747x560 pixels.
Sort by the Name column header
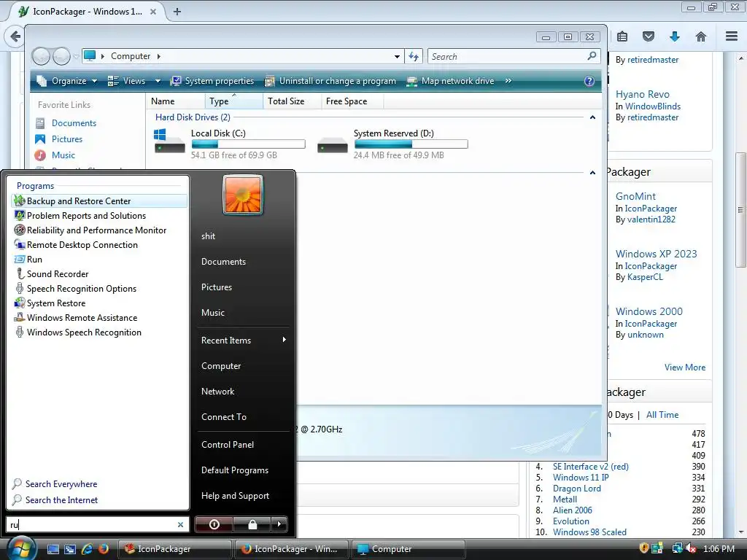coord(176,101)
